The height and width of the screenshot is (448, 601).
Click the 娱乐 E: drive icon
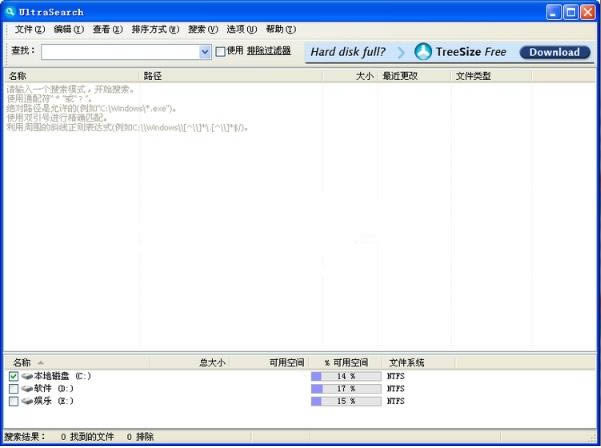coord(27,401)
